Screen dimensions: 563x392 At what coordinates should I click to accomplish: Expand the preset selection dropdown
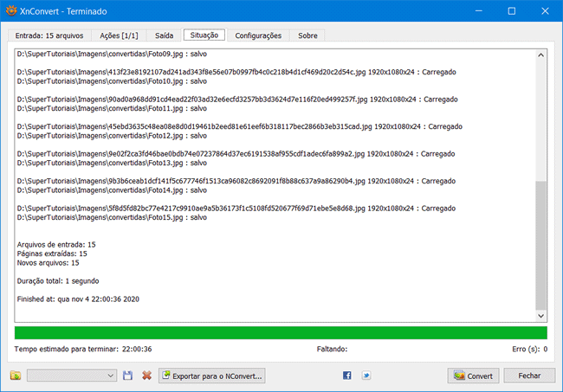click(110, 376)
